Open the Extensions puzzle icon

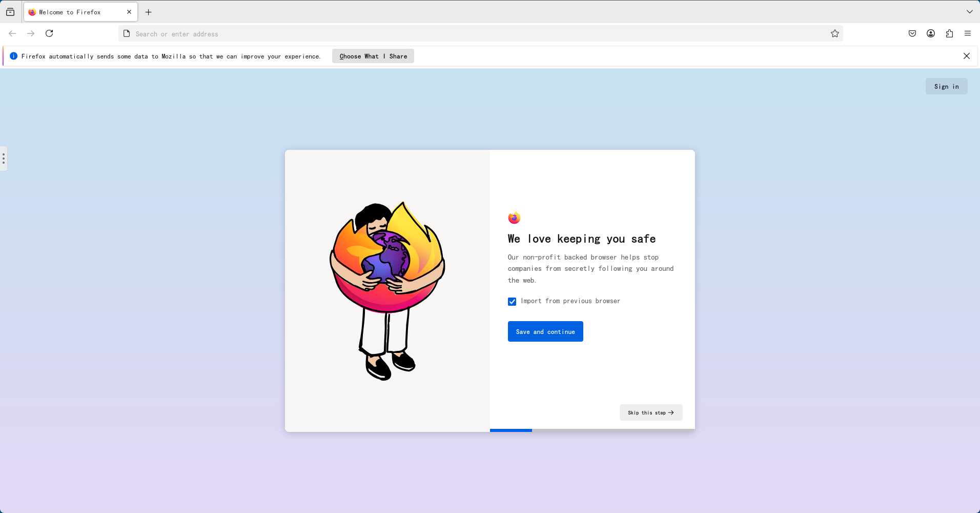coord(949,33)
